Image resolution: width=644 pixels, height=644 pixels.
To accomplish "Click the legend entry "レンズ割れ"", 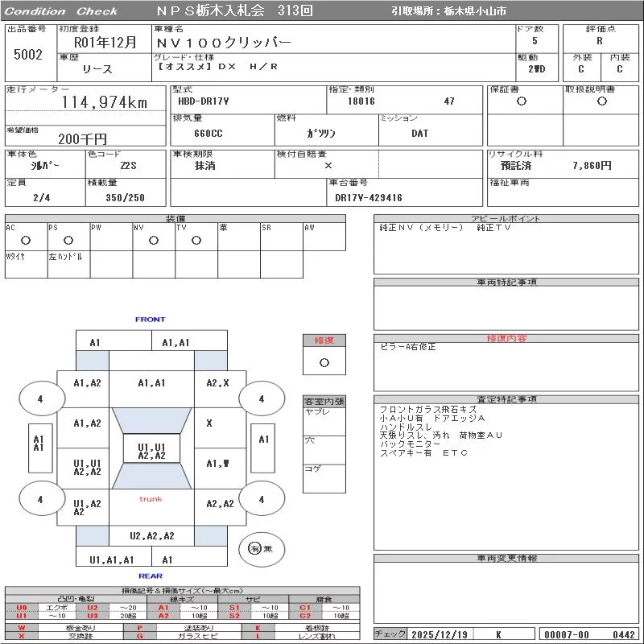I will 316,636.
